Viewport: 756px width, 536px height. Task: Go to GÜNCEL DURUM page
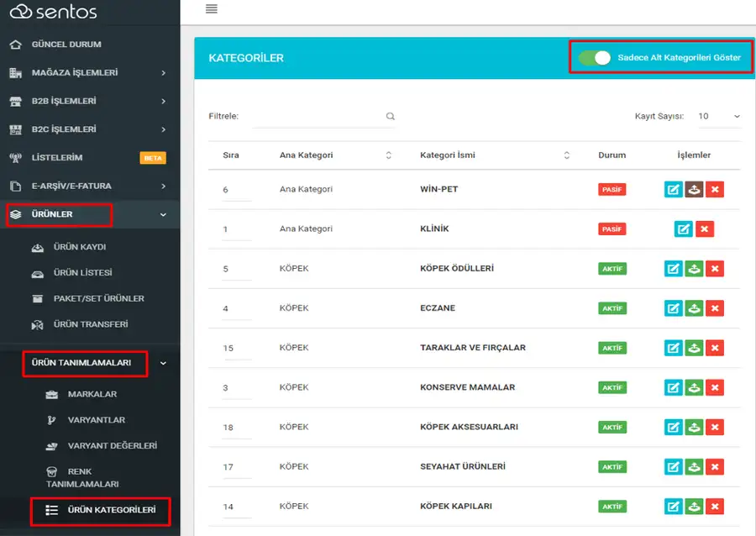(x=66, y=45)
